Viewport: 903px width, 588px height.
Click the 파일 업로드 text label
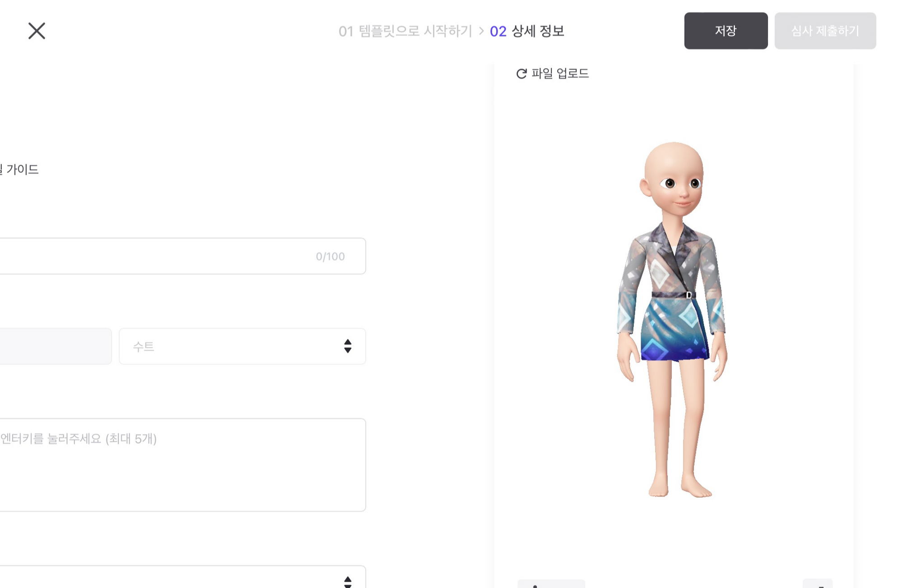click(x=560, y=74)
